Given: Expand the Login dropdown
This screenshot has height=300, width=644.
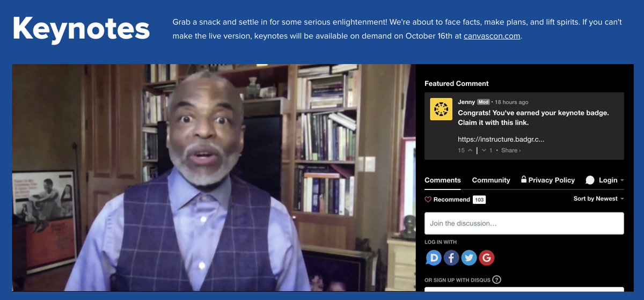Looking at the screenshot, I should (611, 180).
